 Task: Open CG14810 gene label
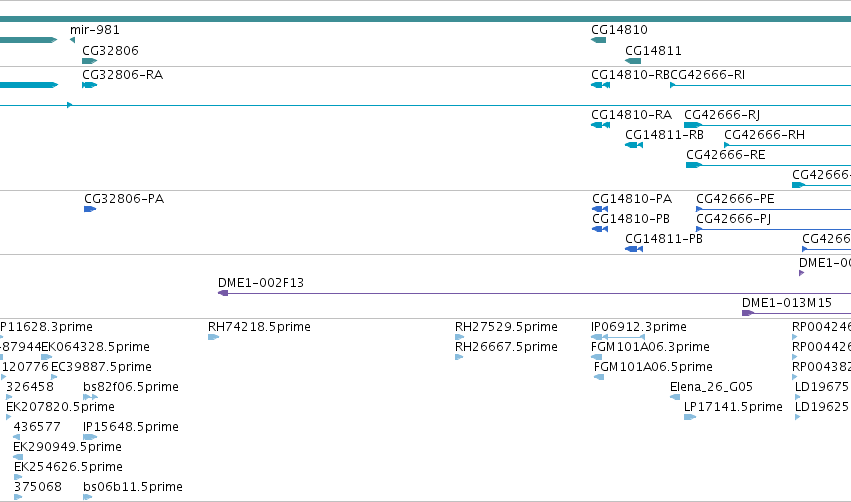coord(619,30)
